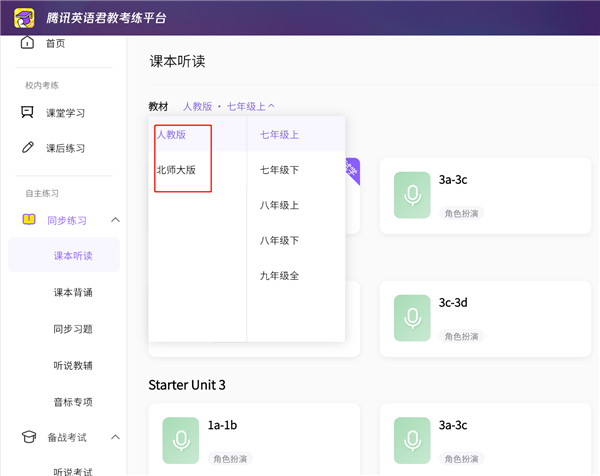The image size is (600, 476).
Task: Open 课本背诵 in the sidebar
Action: point(73,293)
